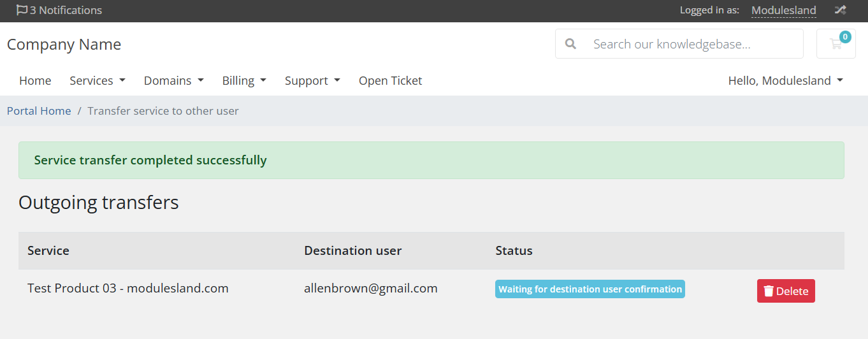Click the magnifier search icon
This screenshot has height=339, width=868.
[x=571, y=44]
